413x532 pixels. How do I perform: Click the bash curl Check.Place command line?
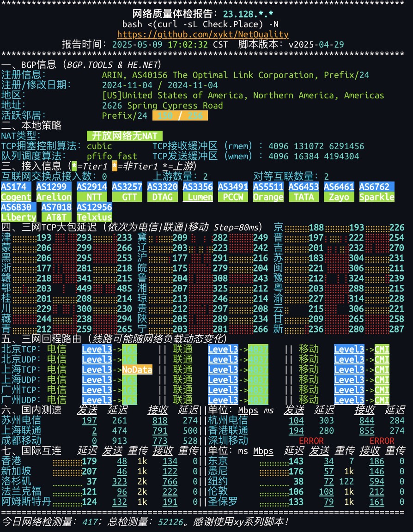(200, 24)
